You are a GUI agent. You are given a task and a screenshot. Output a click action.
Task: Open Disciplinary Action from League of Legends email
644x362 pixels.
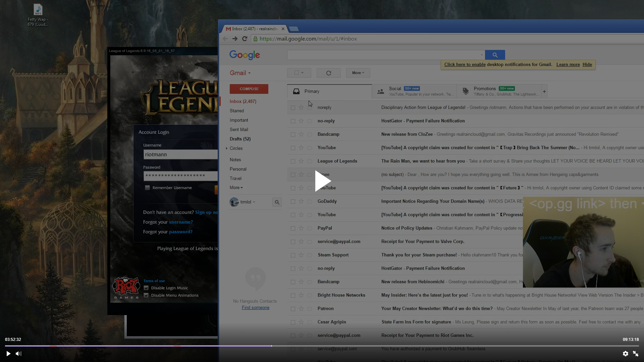pos(465,108)
